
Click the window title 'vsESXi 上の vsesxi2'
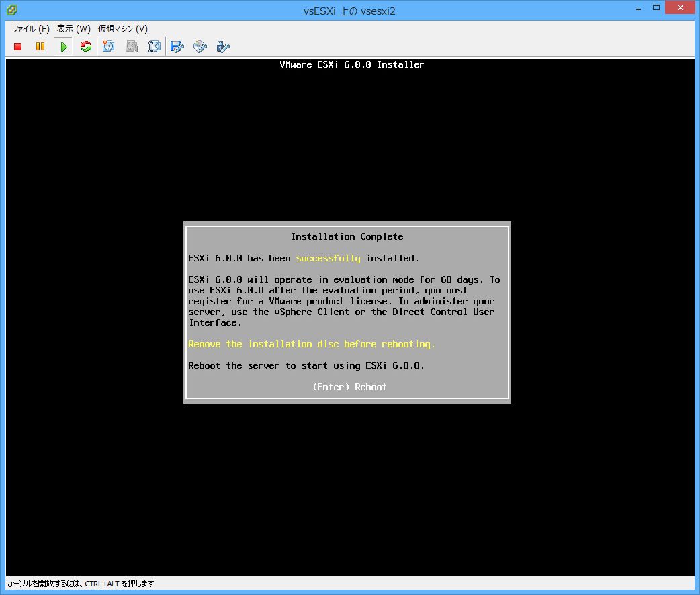[x=349, y=11]
